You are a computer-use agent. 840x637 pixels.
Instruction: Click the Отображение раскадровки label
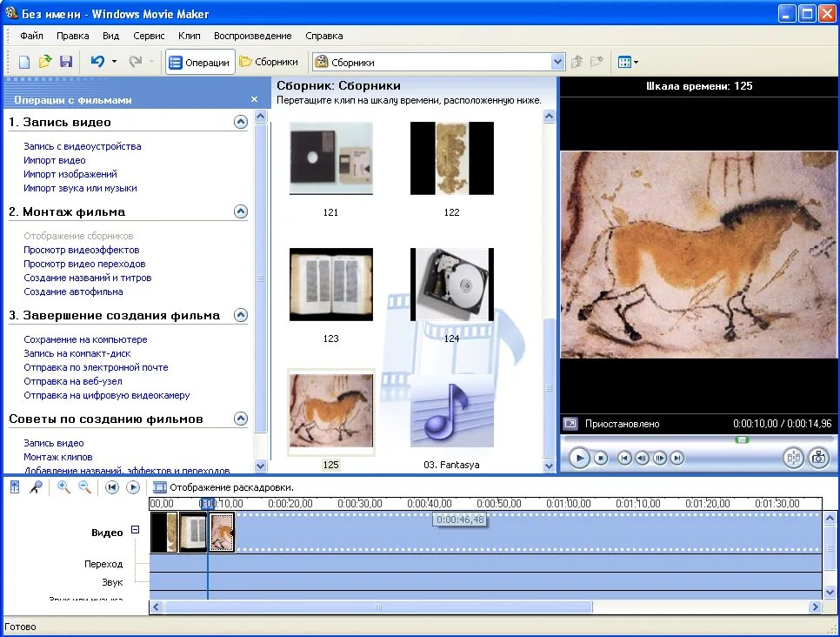coord(231,487)
